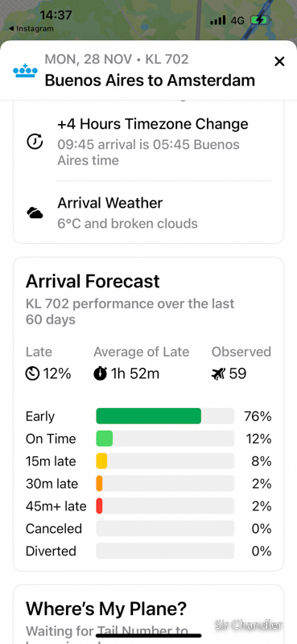Tap the Buenos Aires to Amsterdam title

[150, 80]
